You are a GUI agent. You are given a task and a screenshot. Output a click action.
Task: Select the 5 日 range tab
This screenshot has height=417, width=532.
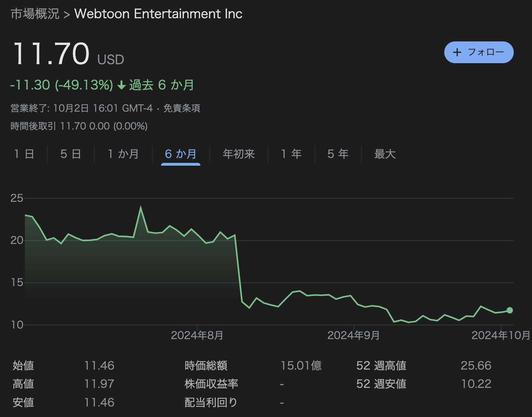pyautogui.click(x=71, y=154)
